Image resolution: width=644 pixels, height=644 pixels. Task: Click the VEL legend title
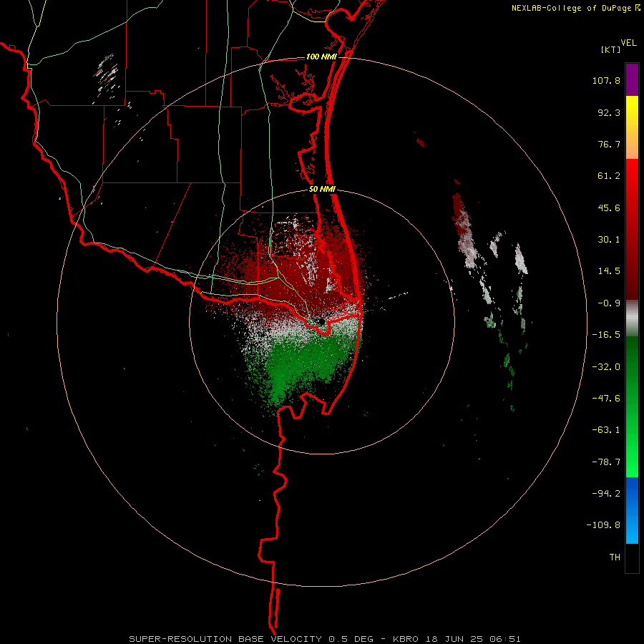click(x=628, y=43)
